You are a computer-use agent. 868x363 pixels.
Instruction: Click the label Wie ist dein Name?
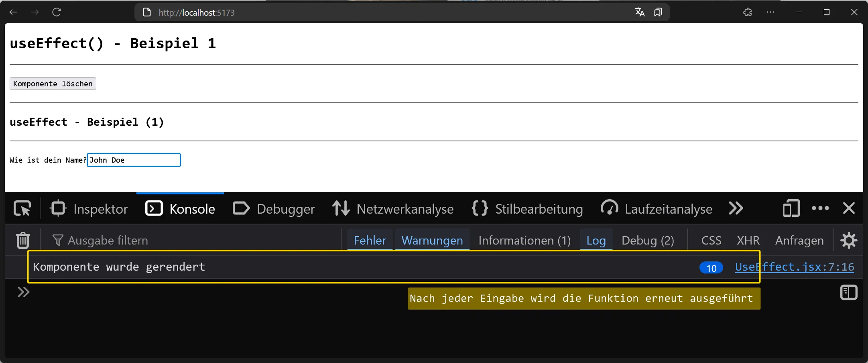[48, 160]
